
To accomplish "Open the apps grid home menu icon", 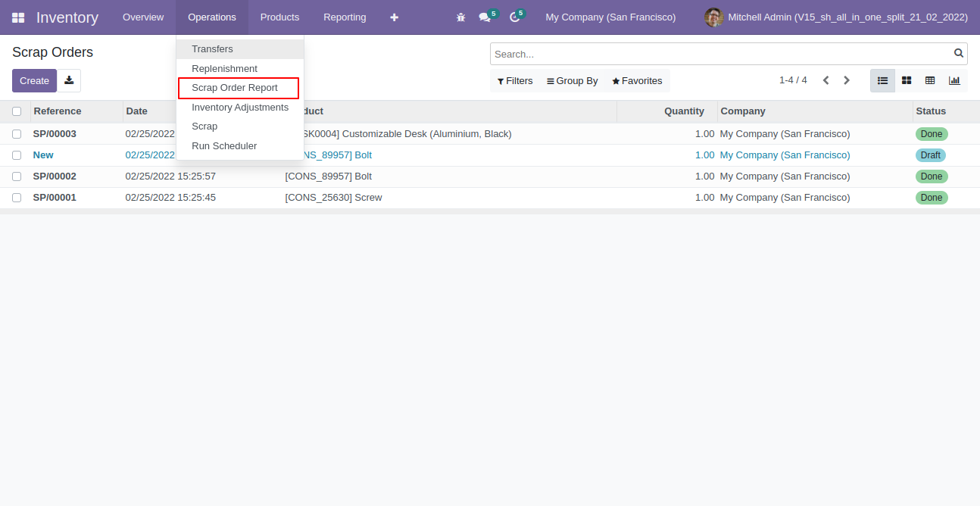I will [x=18, y=17].
